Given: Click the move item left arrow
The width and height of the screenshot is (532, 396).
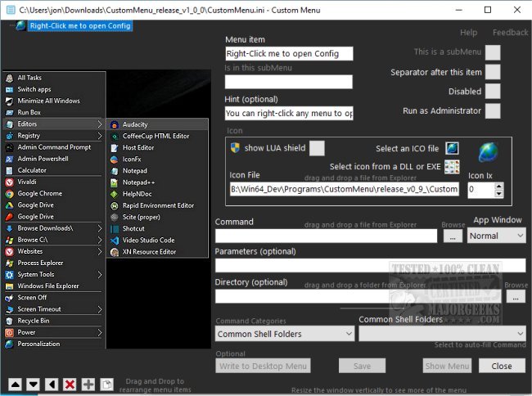Looking at the screenshot, I should pyautogui.click(x=51, y=384).
